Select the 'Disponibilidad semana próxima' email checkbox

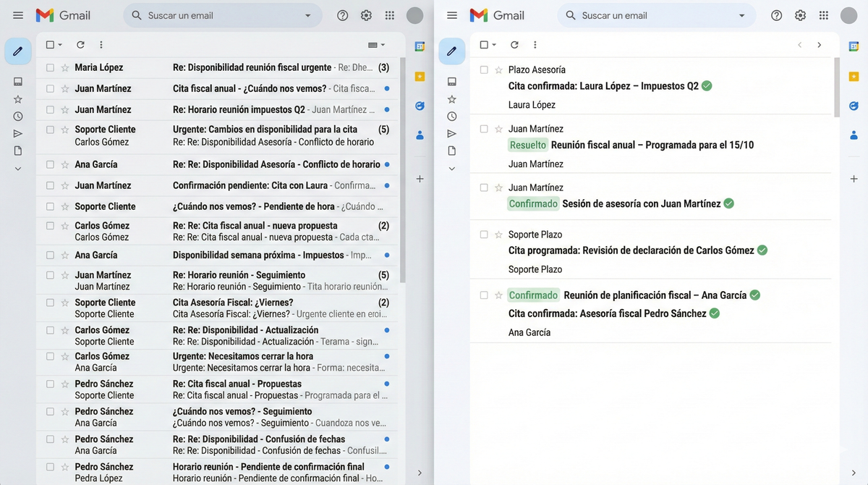coord(50,255)
